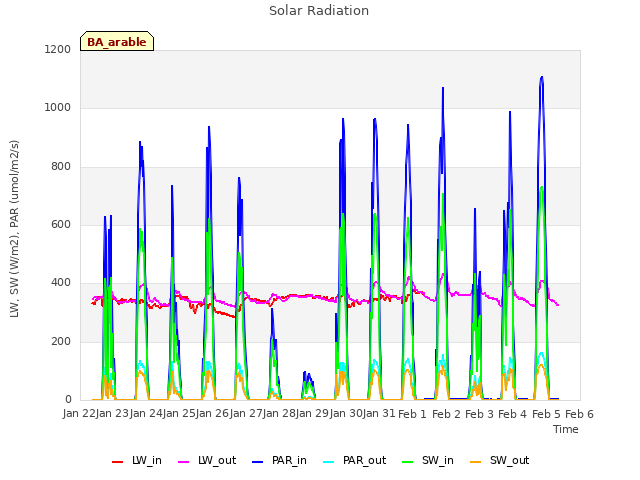Toggle the LW_out legend entry
This screenshot has width=640, height=480.
207,461
